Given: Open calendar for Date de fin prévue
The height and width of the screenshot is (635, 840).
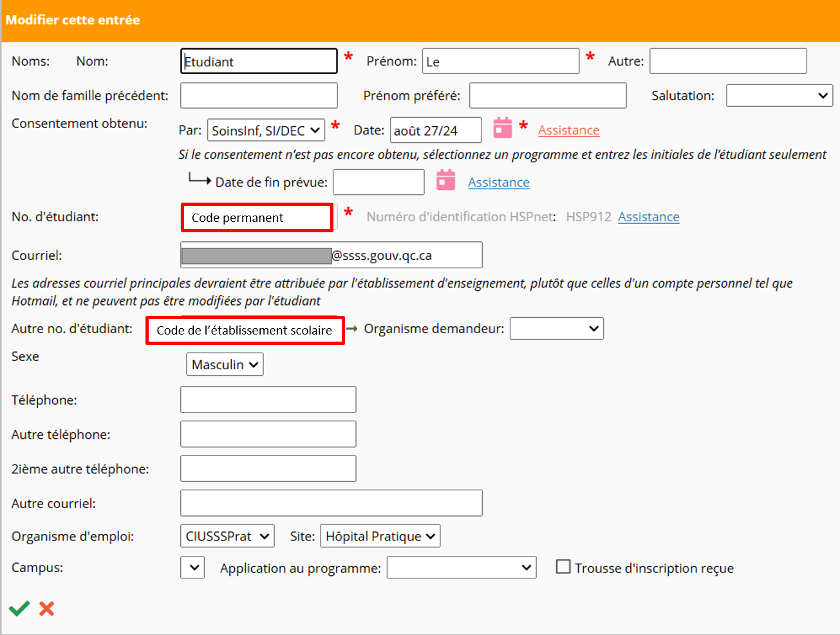Looking at the screenshot, I should tap(445, 180).
